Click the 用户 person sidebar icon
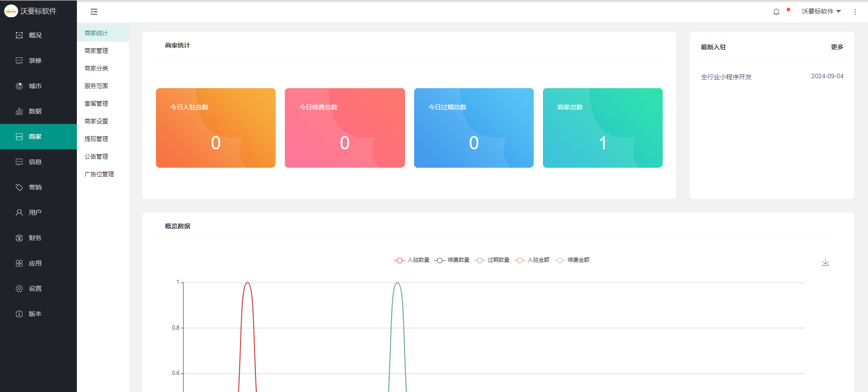Image resolution: width=868 pixels, height=392 pixels. (x=19, y=213)
